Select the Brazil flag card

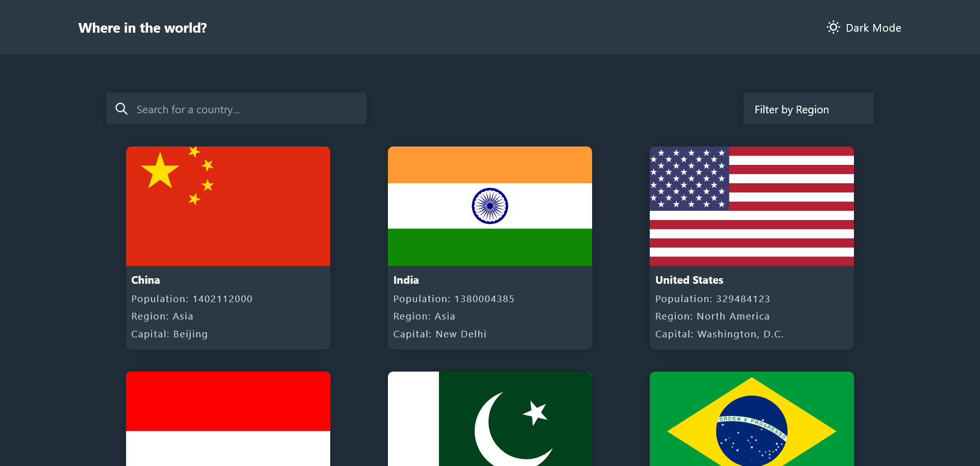(752, 419)
